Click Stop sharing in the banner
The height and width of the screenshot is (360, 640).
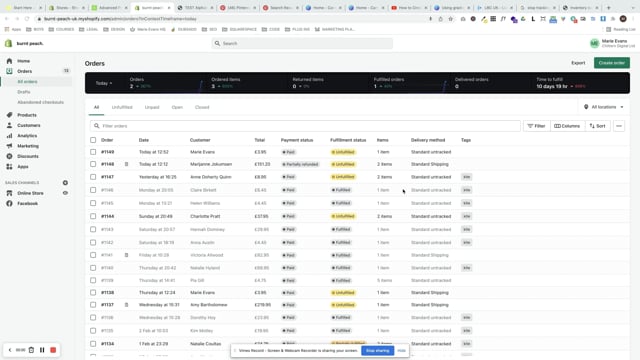[x=378, y=351]
